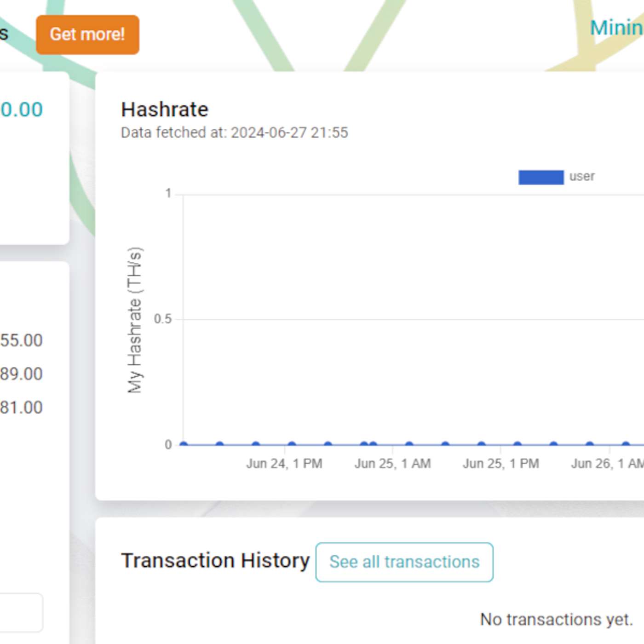
Task: Click the No transactions yet message
Action: [556, 620]
